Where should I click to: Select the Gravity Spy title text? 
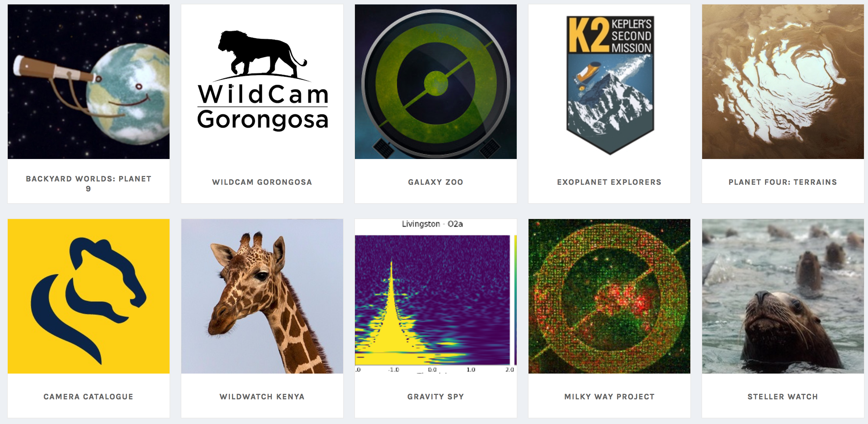tap(436, 397)
